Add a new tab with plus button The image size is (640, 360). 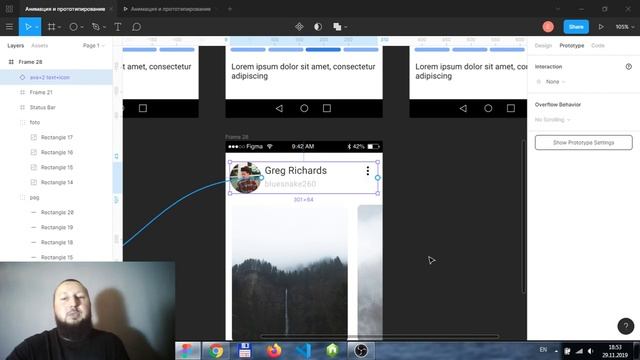click(x=230, y=9)
